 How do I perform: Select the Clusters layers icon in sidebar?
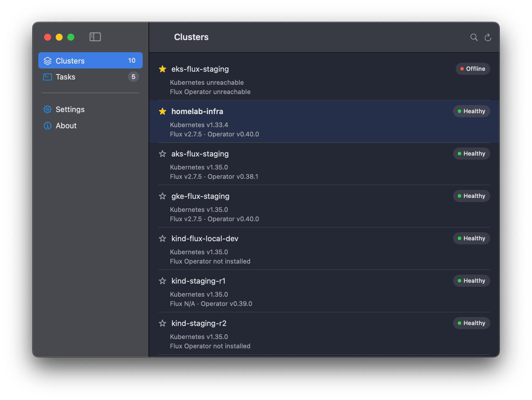click(47, 61)
